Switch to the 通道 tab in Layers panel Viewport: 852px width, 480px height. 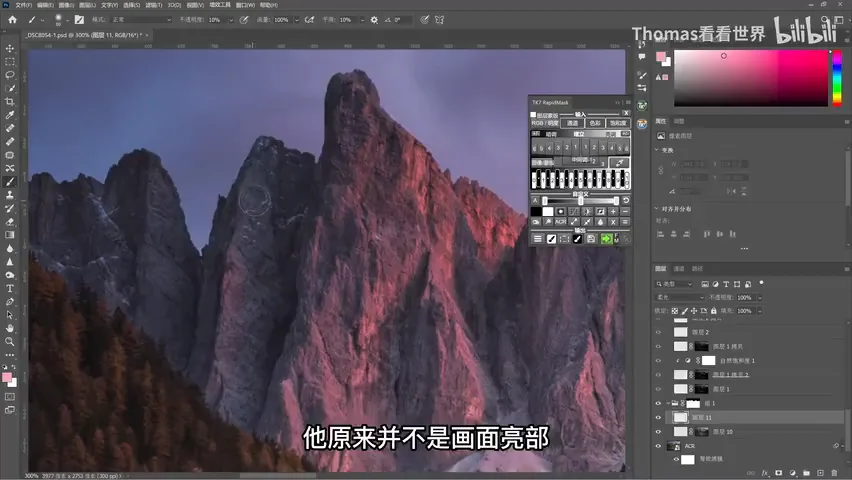[x=679, y=269]
